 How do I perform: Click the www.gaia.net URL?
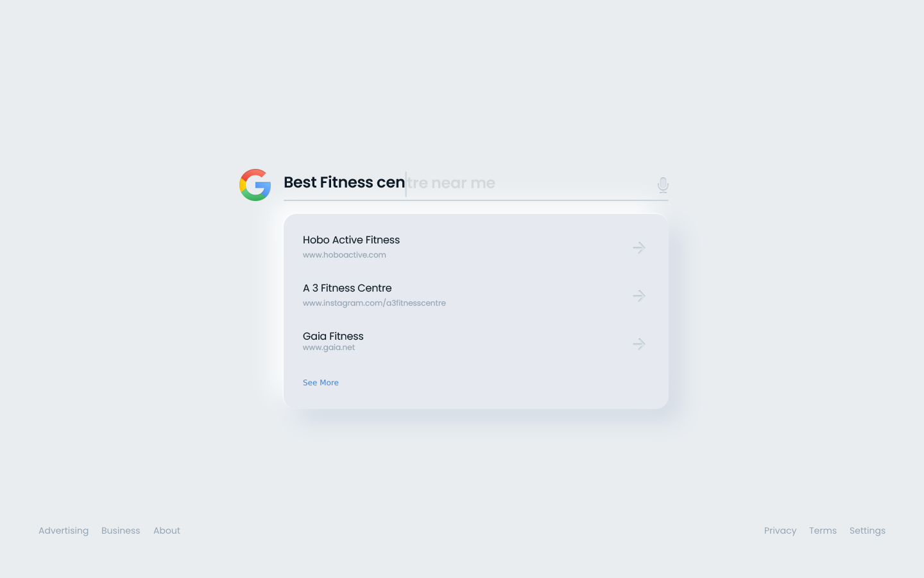tap(329, 347)
